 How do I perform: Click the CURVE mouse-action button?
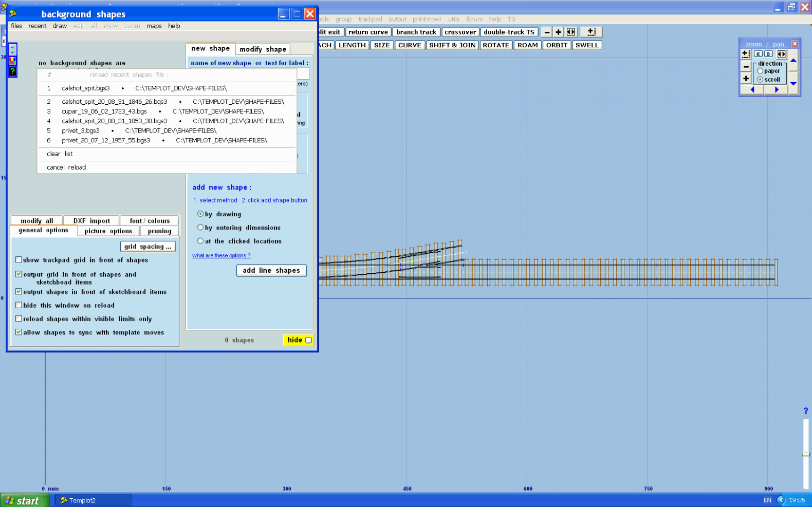coord(410,45)
